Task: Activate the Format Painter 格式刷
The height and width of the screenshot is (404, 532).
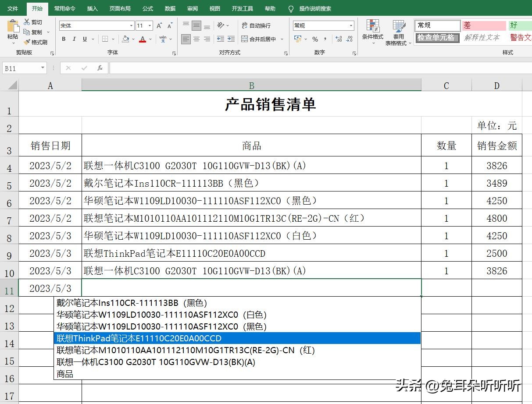Action: [35, 42]
